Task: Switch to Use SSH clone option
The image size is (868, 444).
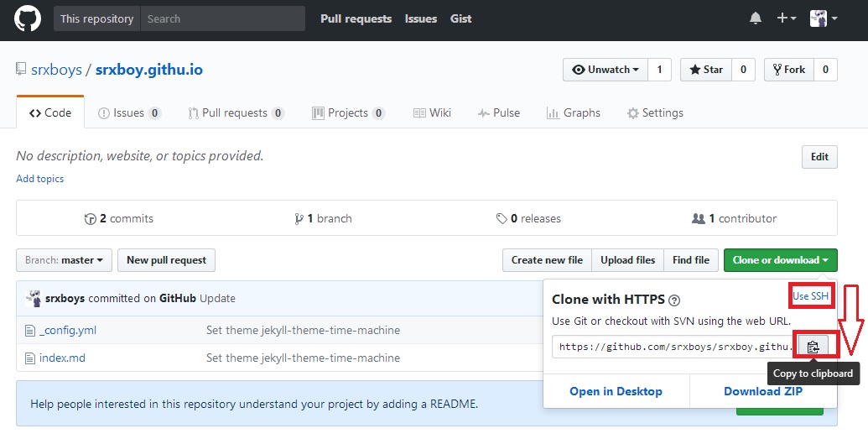Action: pos(810,296)
